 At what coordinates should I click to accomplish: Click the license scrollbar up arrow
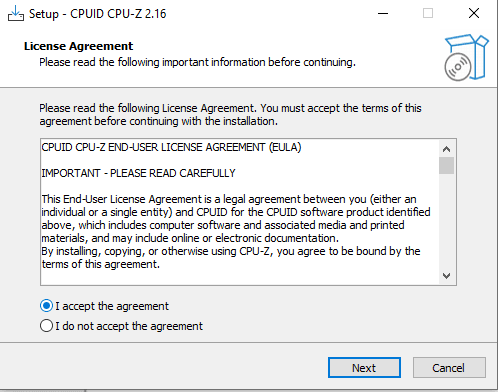446,149
